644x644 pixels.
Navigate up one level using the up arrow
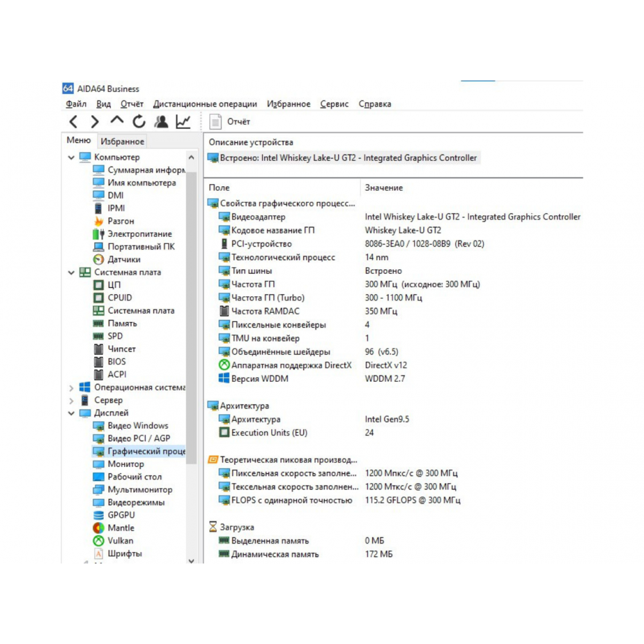117,120
